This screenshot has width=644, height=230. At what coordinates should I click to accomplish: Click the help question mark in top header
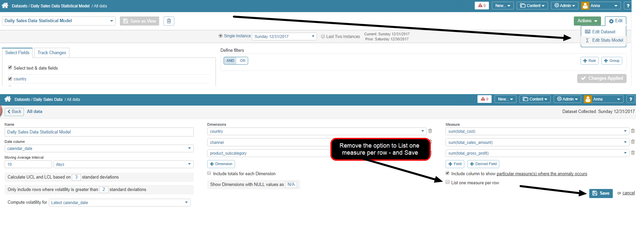(x=628, y=5)
